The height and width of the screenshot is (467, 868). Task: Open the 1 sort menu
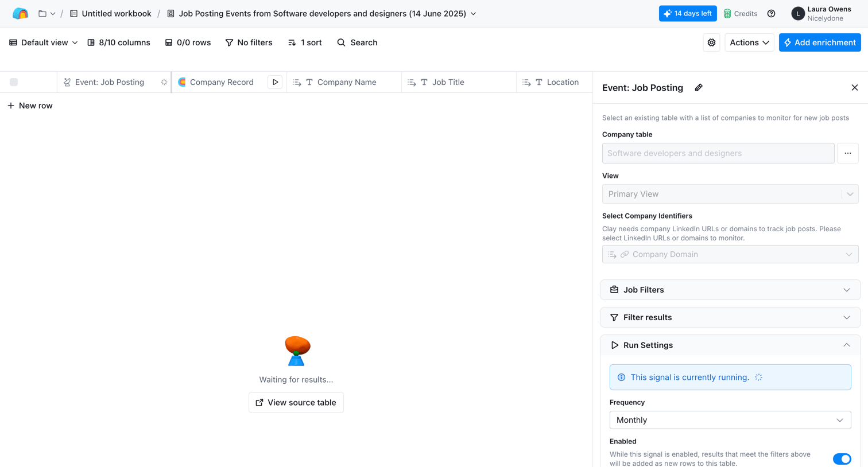click(305, 42)
